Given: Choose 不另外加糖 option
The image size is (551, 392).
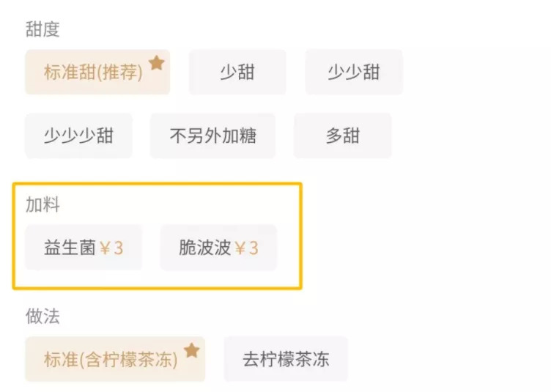Looking at the screenshot, I should (x=212, y=136).
